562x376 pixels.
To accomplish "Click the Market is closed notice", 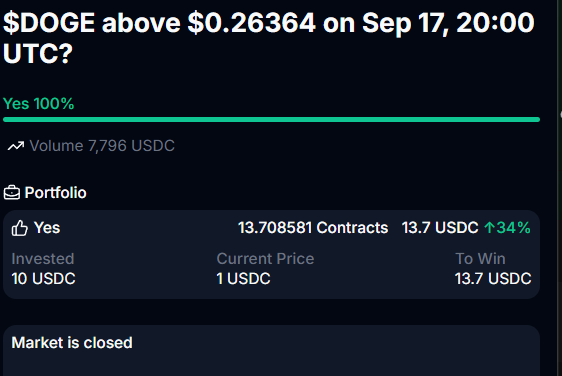I will coord(72,343).
